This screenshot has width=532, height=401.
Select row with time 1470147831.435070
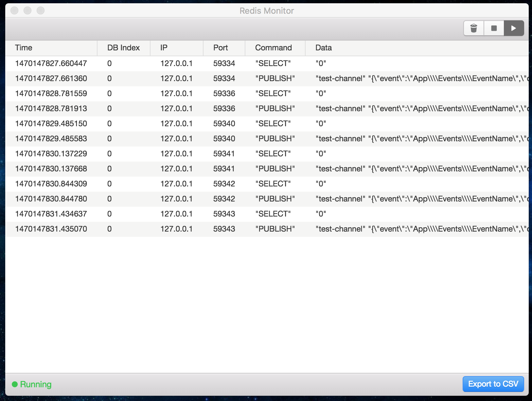tap(267, 229)
